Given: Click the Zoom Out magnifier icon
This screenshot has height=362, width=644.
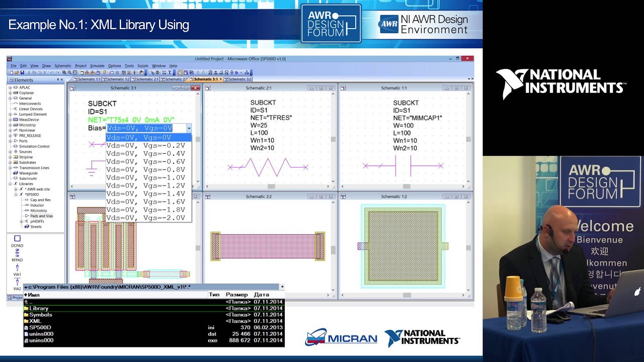Looking at the screenshot, I should coord(69,72).
